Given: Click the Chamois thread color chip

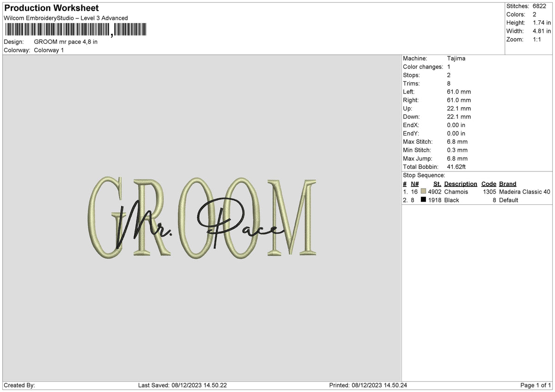Looking at the screenshot, I should (424, 191).
